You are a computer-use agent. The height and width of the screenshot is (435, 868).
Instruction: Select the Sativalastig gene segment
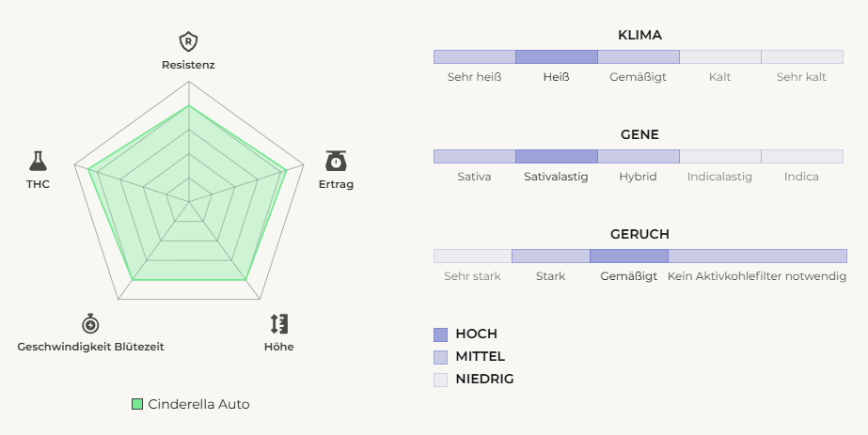(x=557, y=156)
